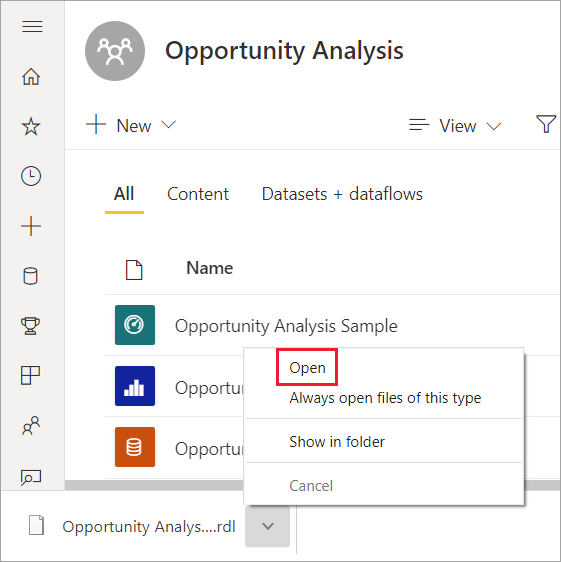The width and height of the screenshot is (561, 562).
Task: Open the hamburger navigation menu
Action: tap(32, 27)
